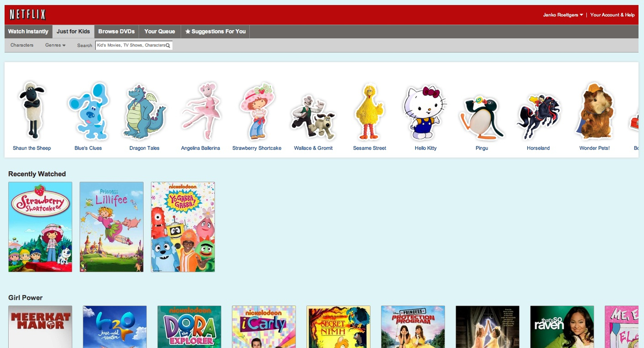Go to Suggestions For You tab
This screenshot has height=348, width=644.
[215, 31]
